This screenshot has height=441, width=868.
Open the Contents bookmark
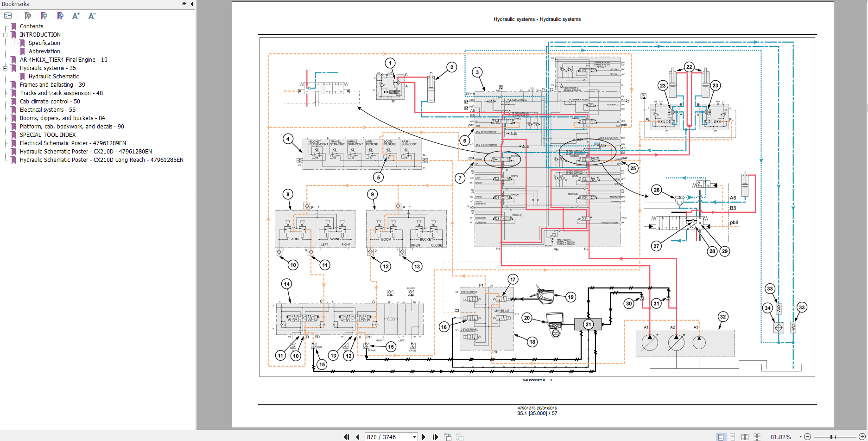32,26
